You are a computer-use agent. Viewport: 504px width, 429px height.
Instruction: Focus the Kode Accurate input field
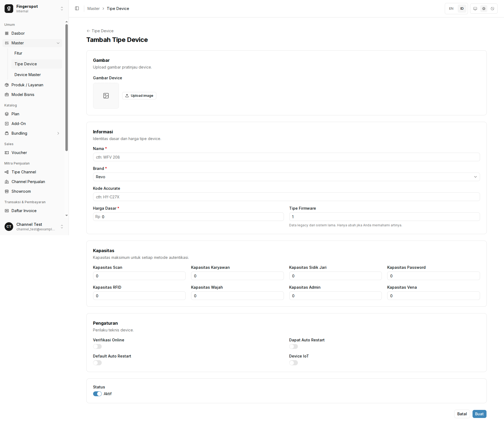286,197
